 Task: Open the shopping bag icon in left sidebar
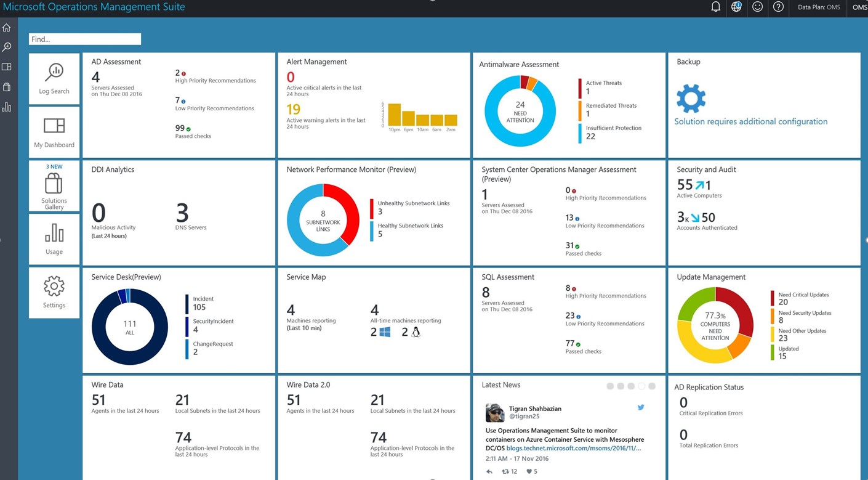coord(7,87)
